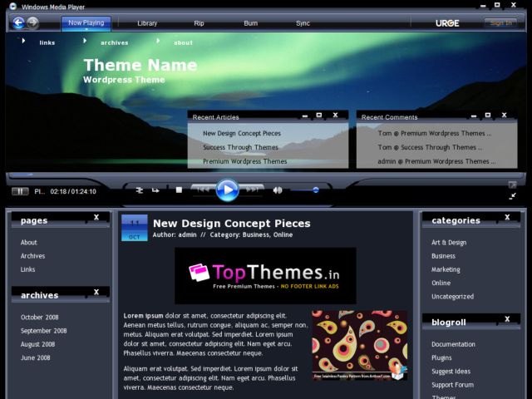Close the pages widget
Viewport: 532px width, 399px height.
pos(96,217)
